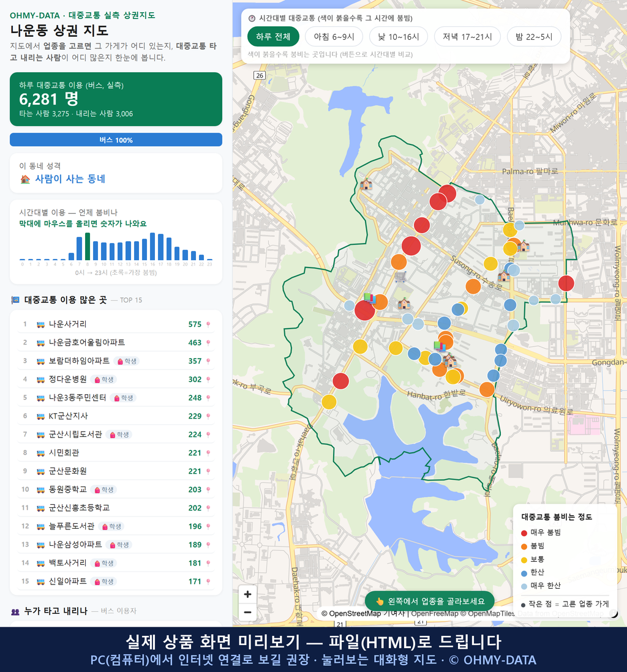Viewport: 627px width, 672px height.
Task: Select 나운3동주민센터 in the list
Action: pos(116,398)
